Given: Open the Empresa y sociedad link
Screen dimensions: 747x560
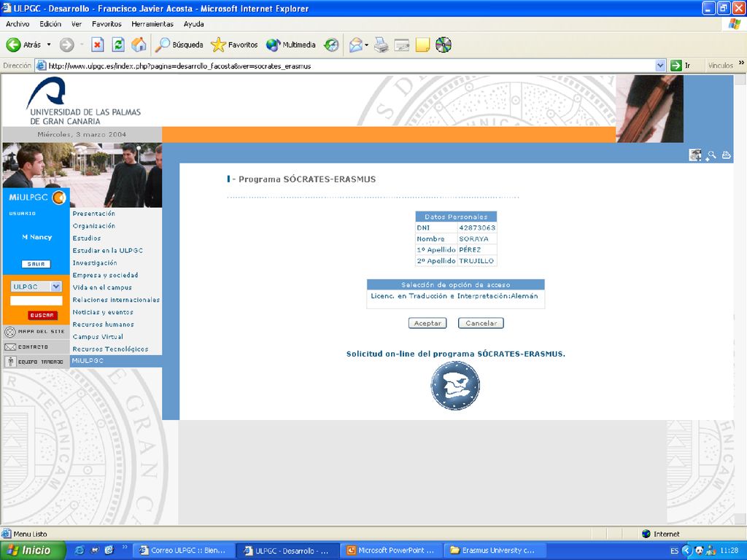Looking at the screenshot, I should coord(105,275).
